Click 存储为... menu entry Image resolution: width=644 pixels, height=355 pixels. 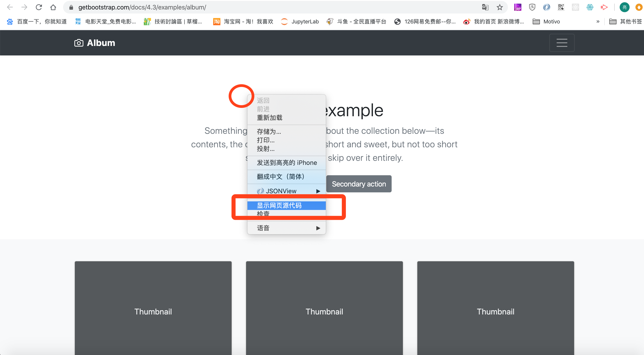click(269, 132)
